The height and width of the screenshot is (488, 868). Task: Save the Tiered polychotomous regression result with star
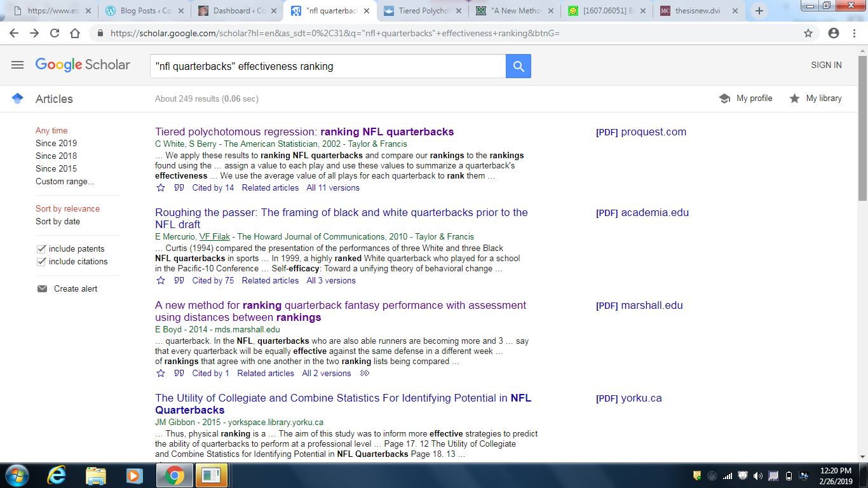tap(161, 188)
